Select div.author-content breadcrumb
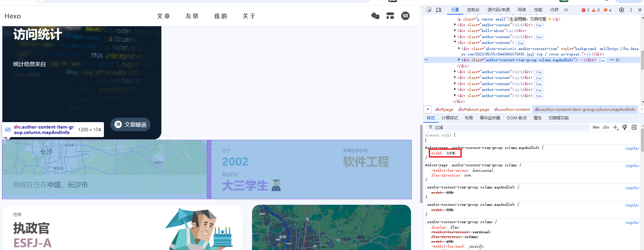Screen dimensions: 644x250 512,110
